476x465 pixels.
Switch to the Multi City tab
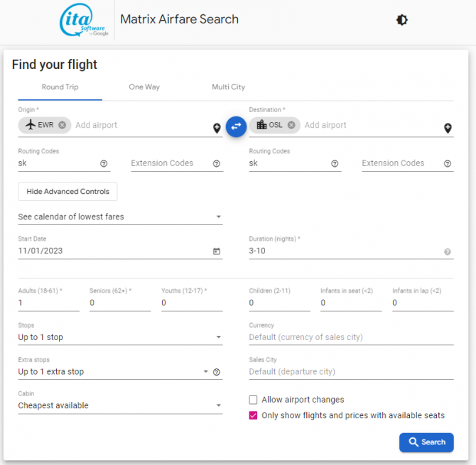tap(228, 87)
